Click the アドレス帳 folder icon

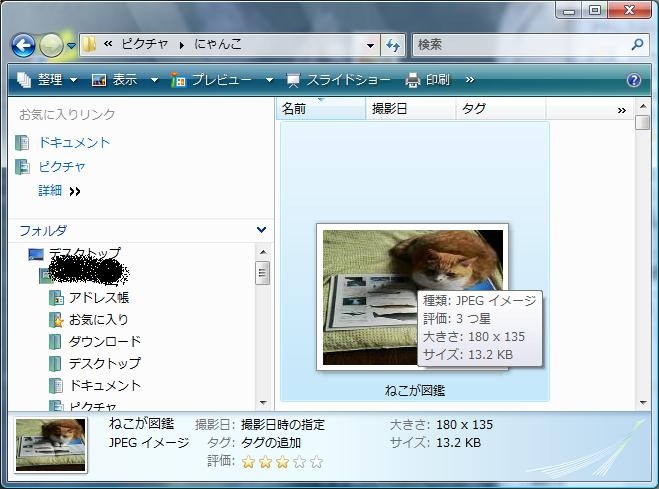point(56,298)
